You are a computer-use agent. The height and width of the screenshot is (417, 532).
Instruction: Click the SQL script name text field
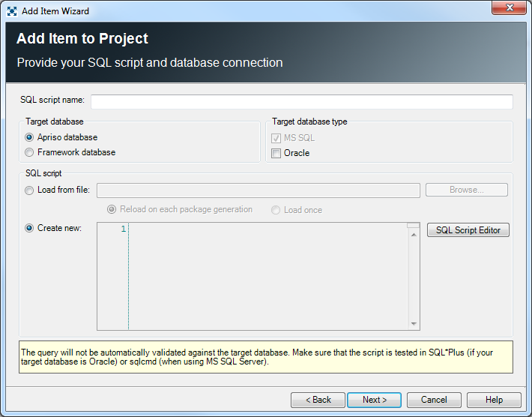pyautogui.click(x=301, y=101)
